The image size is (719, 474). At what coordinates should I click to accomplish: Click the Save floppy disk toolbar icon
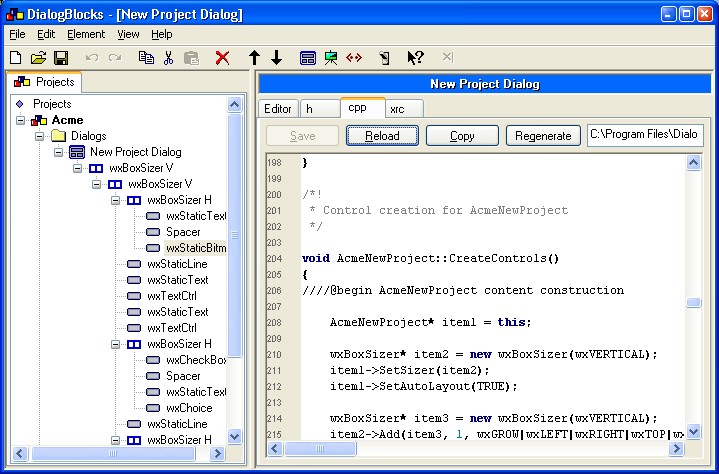point(61,58)
